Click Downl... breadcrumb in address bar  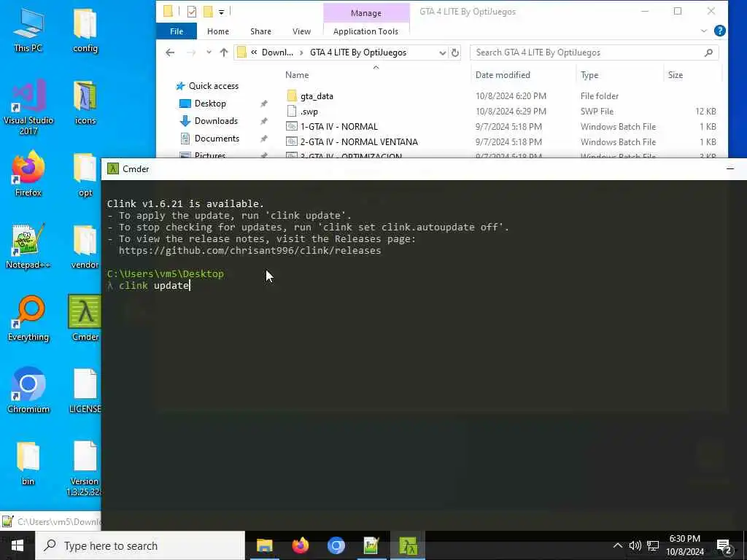277,52
